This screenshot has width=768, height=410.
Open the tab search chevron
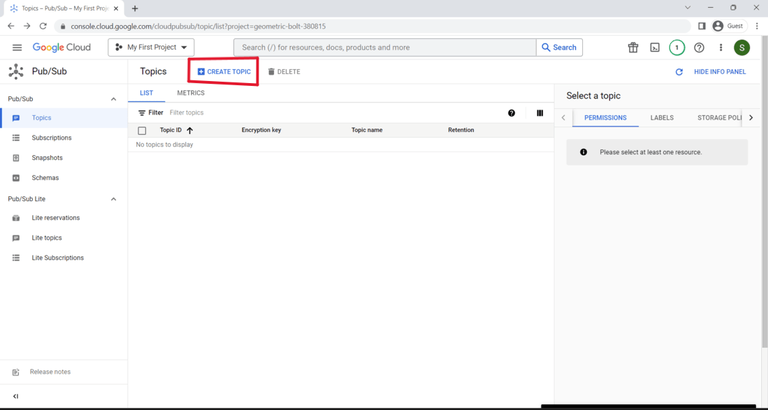[x=688, y=8]
